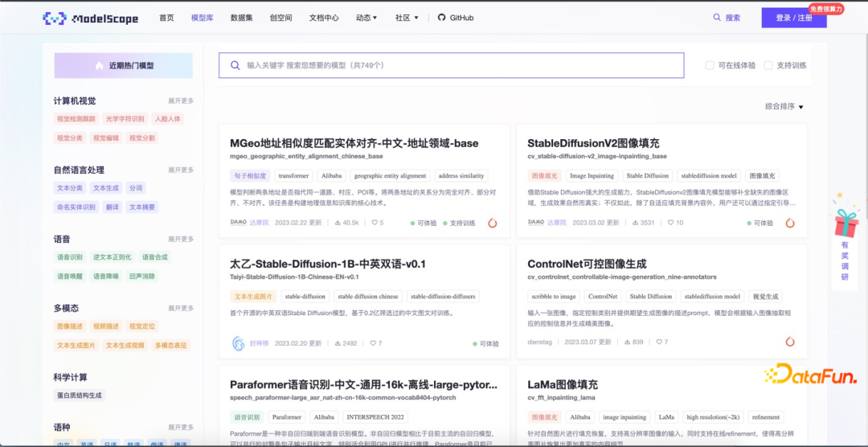Open 综合排序 sort dropdown
Viewport: 868px width, 447px height.
784,106
